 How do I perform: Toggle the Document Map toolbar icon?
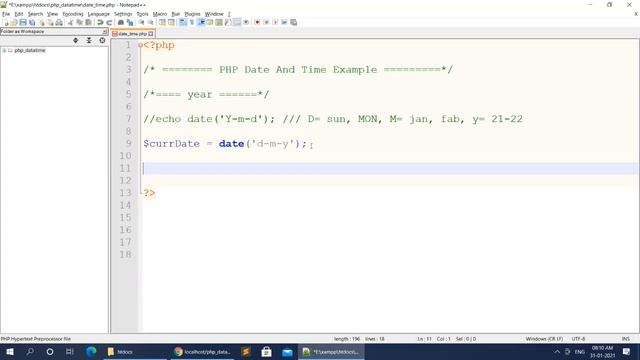point(219,22)
